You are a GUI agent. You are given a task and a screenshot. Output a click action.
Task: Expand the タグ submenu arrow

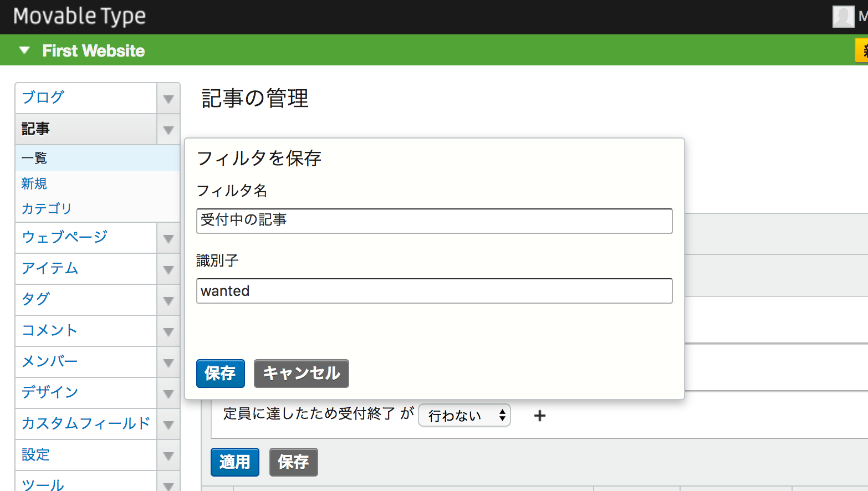(x=168, y=300)
